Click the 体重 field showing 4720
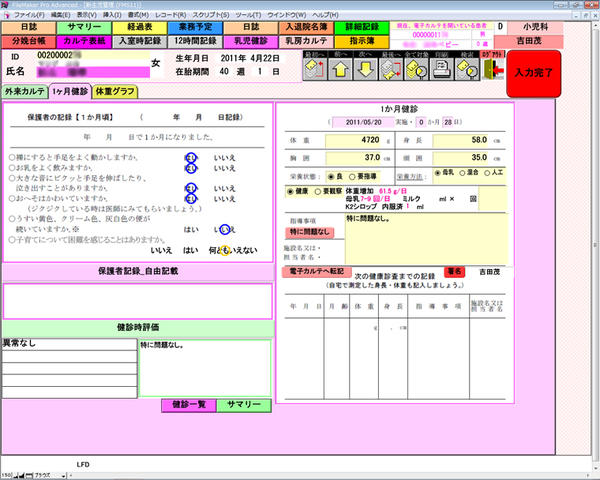The width and height of the screenshot is (600, 480). [353, 140]
